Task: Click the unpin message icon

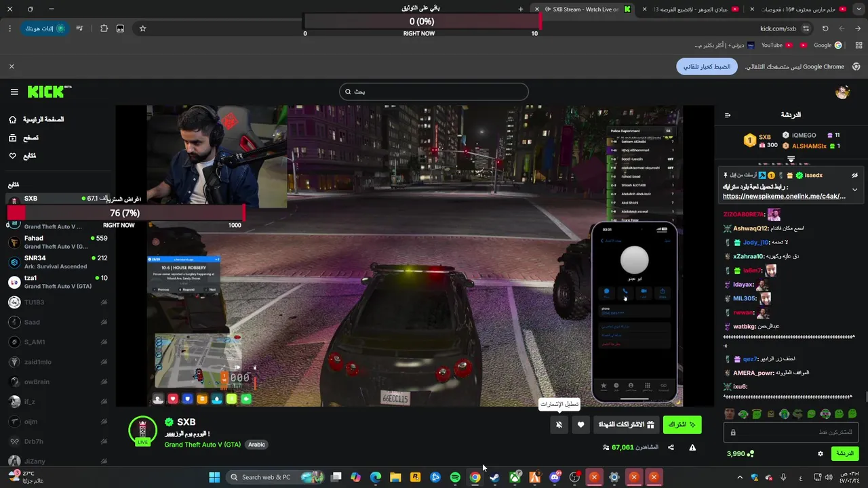Action: (855, 175)
